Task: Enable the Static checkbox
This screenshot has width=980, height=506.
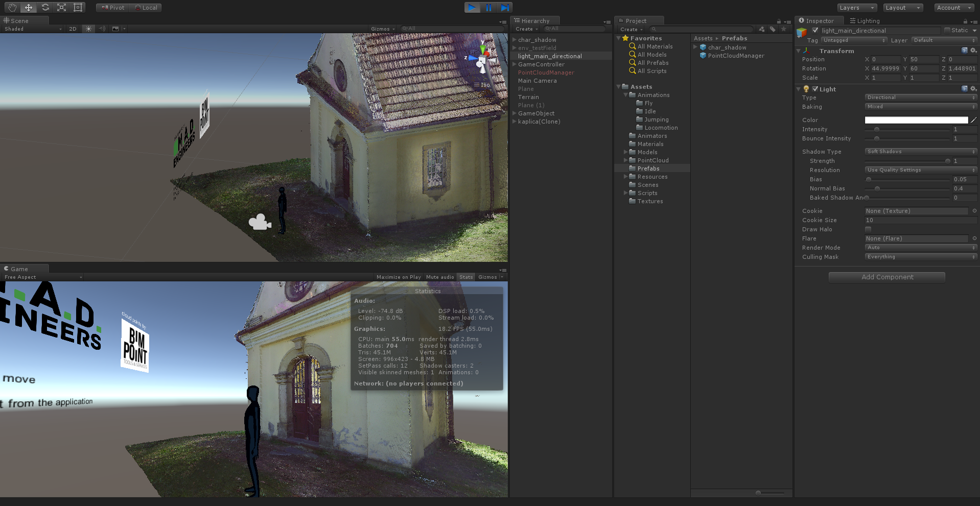Action: [x=947, y=31]
